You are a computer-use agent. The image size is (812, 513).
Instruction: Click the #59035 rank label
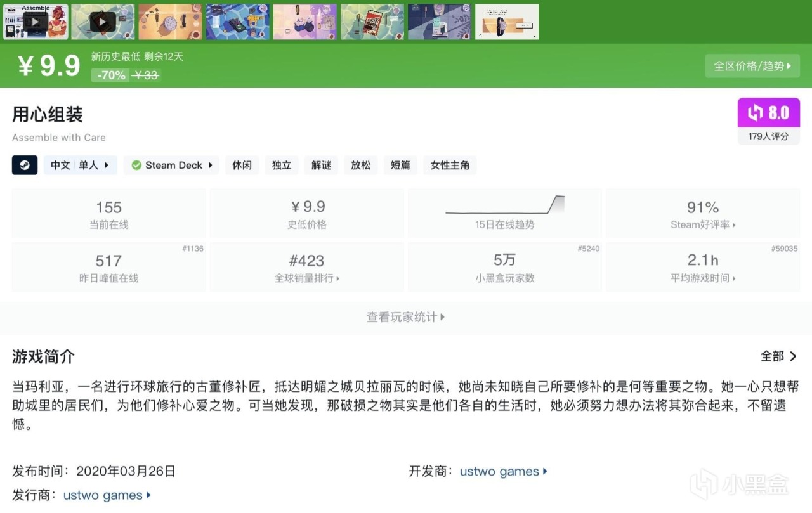[x=785, y=249]
